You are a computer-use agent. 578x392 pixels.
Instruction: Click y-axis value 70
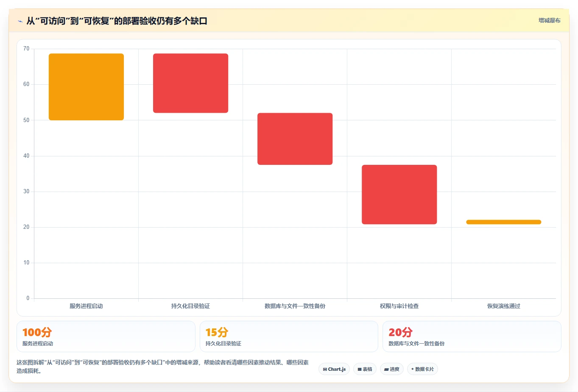click(x=26, y=49)
